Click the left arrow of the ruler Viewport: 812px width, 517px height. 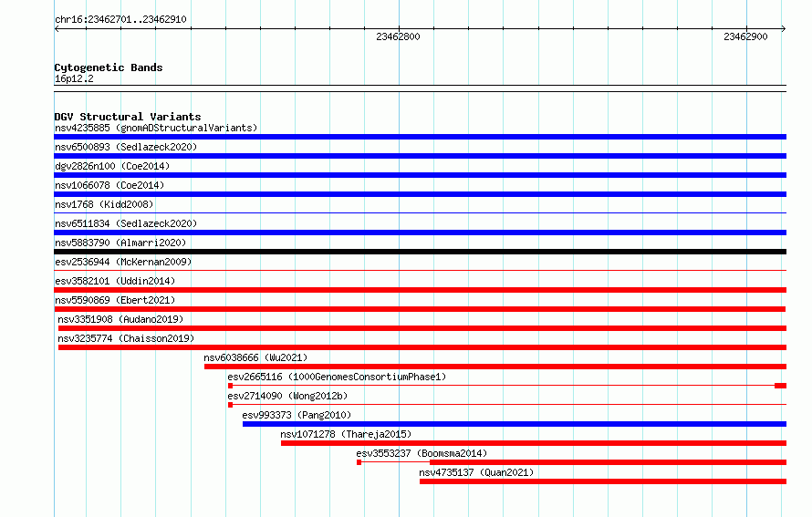[x=57, y=29]
